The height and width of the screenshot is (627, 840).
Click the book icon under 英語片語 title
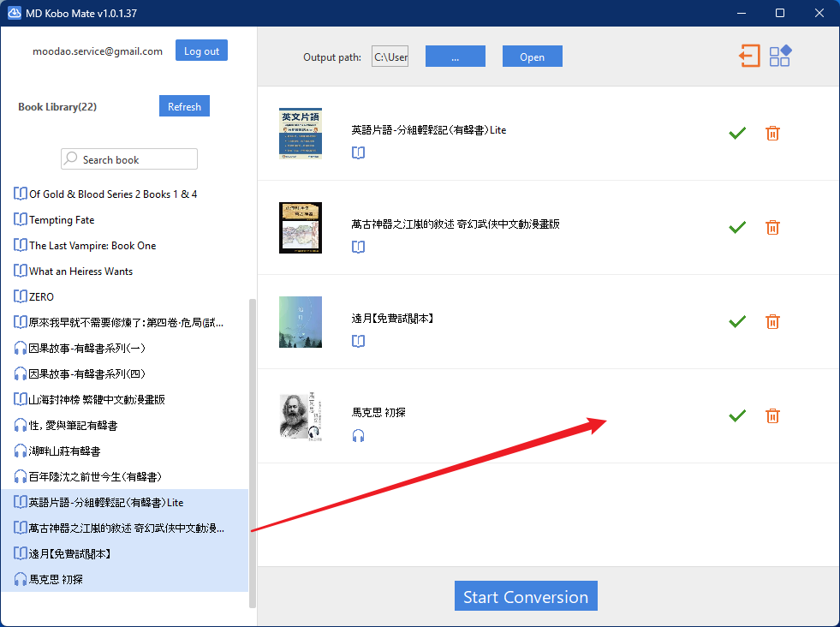click(358, 152)
